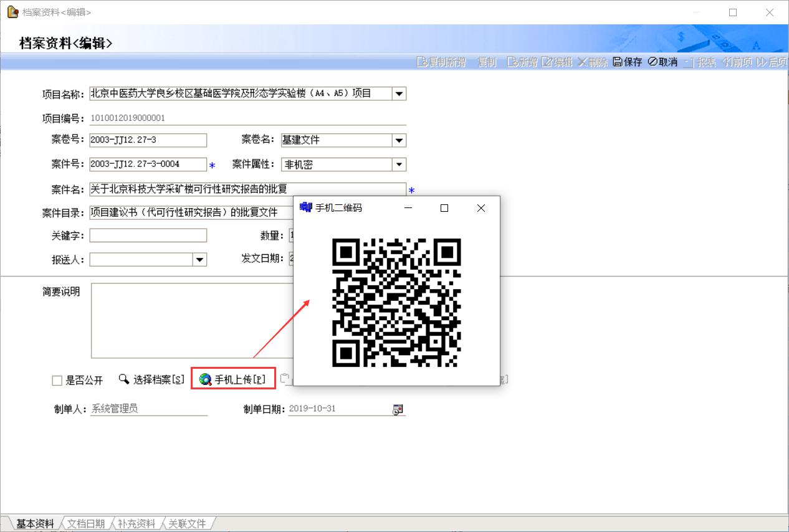
Task: Open the 报送人 dropdown
Action: tap(199, 260)
